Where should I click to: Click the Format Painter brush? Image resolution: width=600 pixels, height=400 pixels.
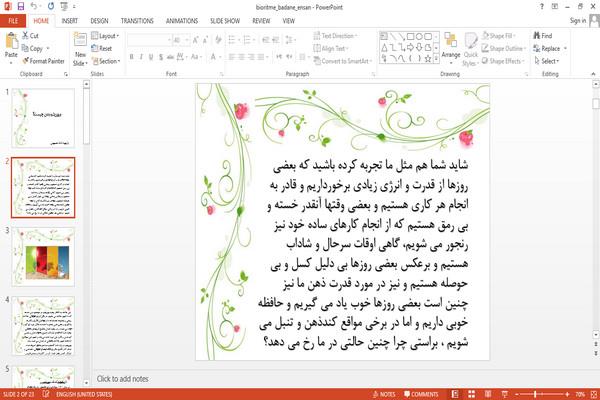(43, 61)
